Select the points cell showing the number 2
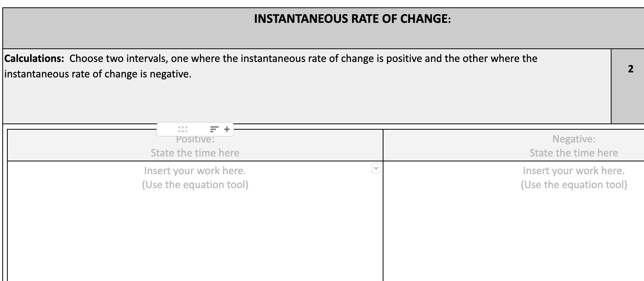The width and height of the screenshot is (644, 281). (x=631, y=70)
